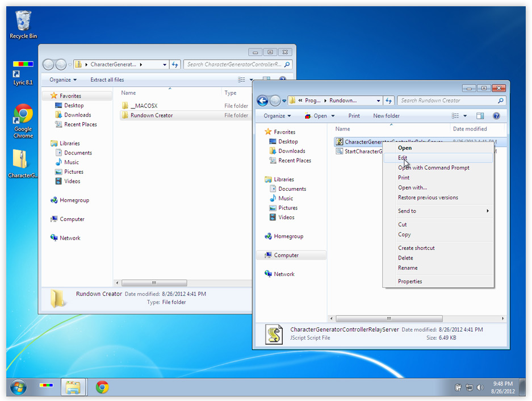
Task: Click the Windows Start orb
Action: [x=18, y=387]
